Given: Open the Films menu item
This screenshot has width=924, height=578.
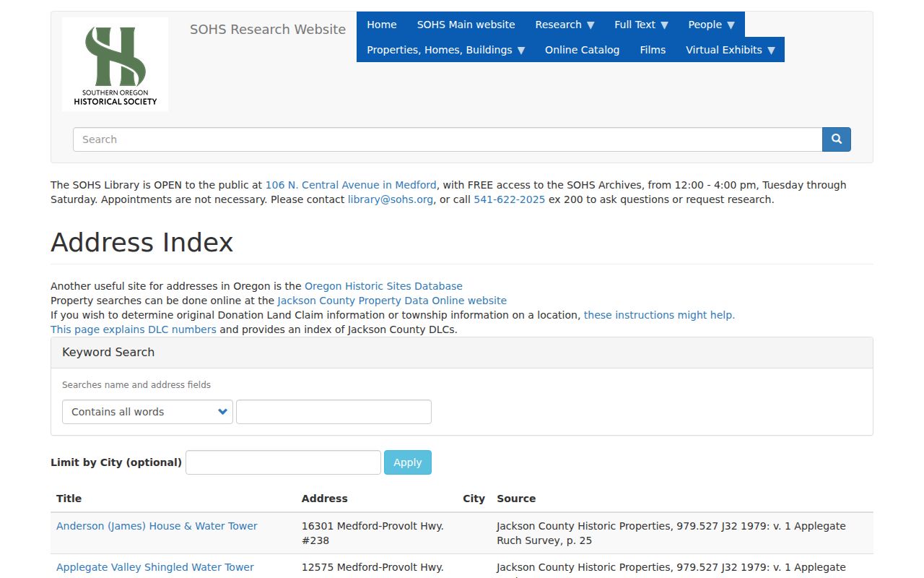Looking at the screenshot, I should coord(653,50).
